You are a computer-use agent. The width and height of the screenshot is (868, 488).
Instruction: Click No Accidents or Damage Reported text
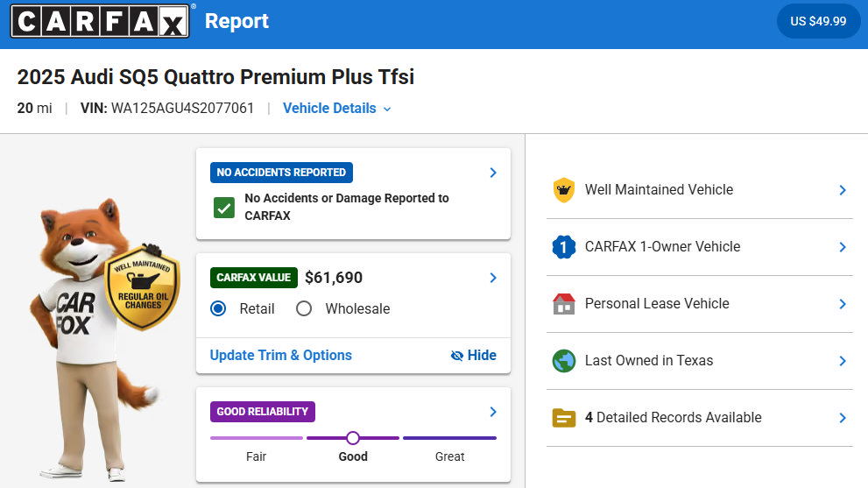pyautogui.click(x=347, y=207)
